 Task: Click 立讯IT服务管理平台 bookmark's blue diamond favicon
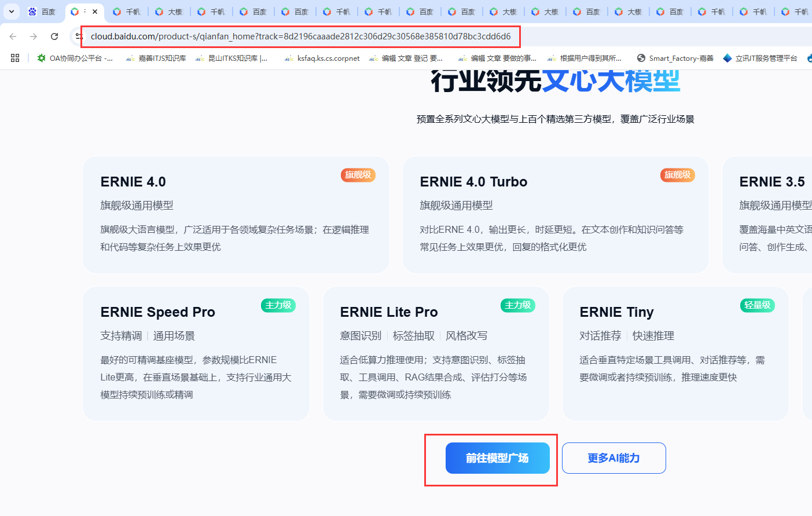coord(728,58)
